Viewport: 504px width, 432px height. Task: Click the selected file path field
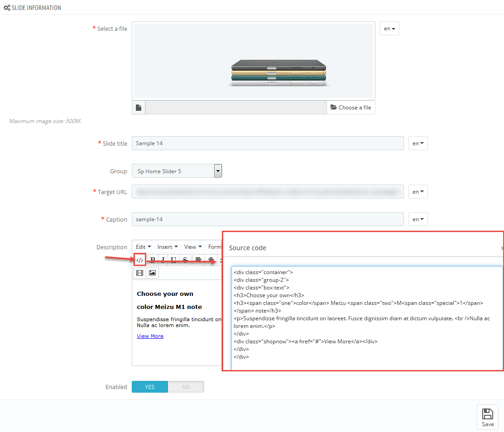click(236, 108)
